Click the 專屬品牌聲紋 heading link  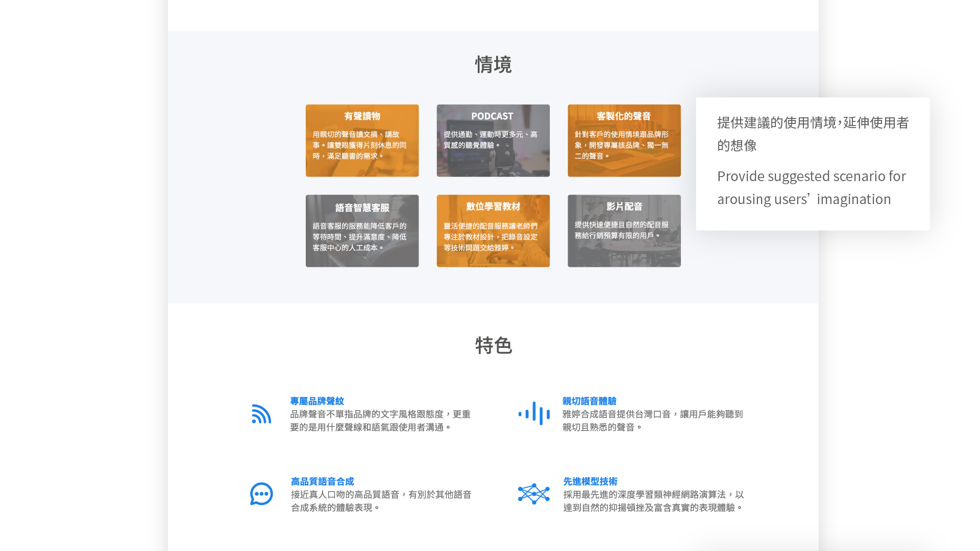pos(317,401)
